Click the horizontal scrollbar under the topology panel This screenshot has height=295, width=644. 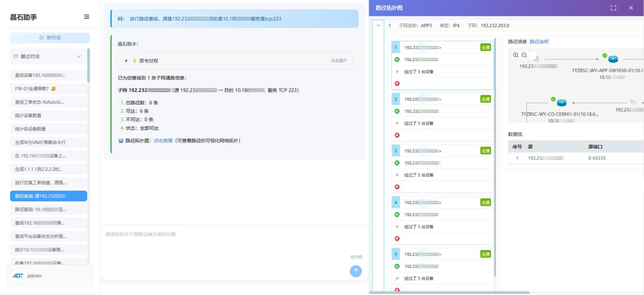[x=449, y=292]
